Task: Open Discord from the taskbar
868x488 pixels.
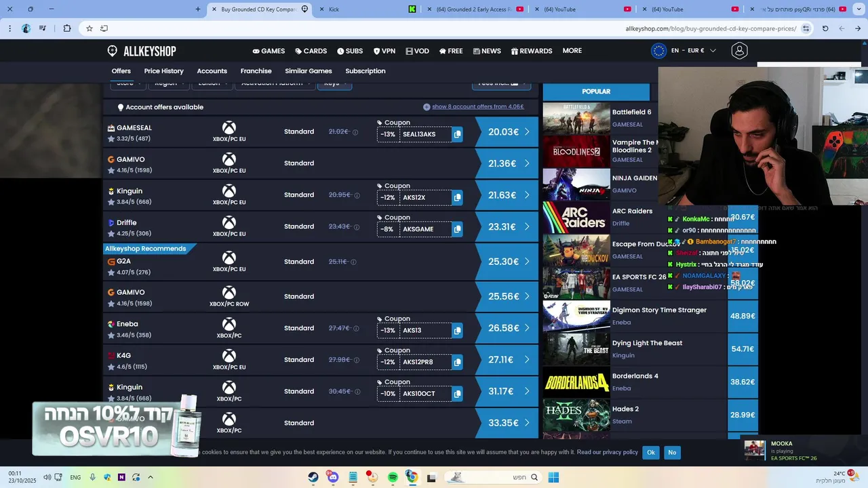Action: (x=332, y=477)
